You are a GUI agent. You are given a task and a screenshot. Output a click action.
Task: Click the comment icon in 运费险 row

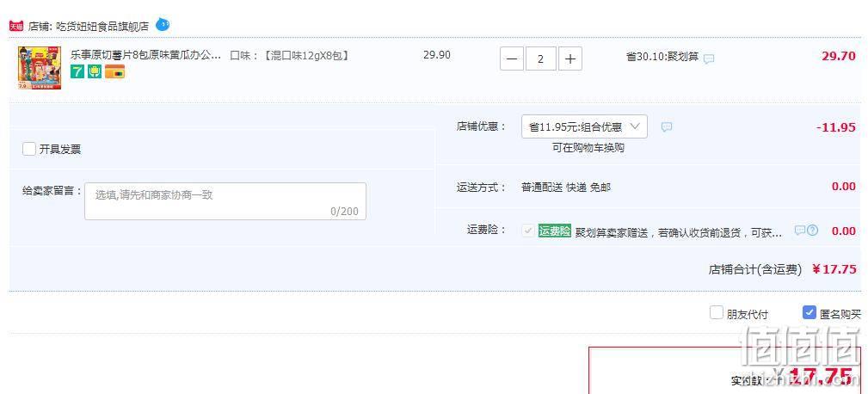pyautogui.click(x=800, y=231)
